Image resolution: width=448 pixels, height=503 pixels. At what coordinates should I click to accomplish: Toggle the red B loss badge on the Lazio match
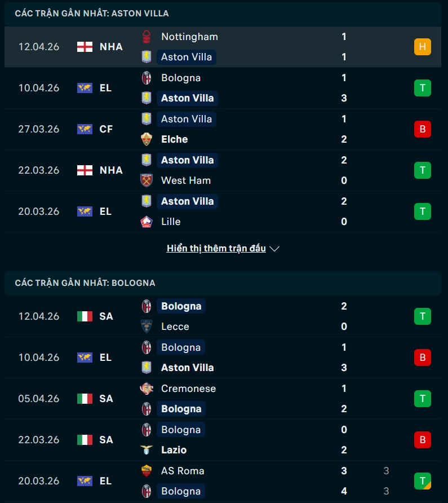pos(422,440)
